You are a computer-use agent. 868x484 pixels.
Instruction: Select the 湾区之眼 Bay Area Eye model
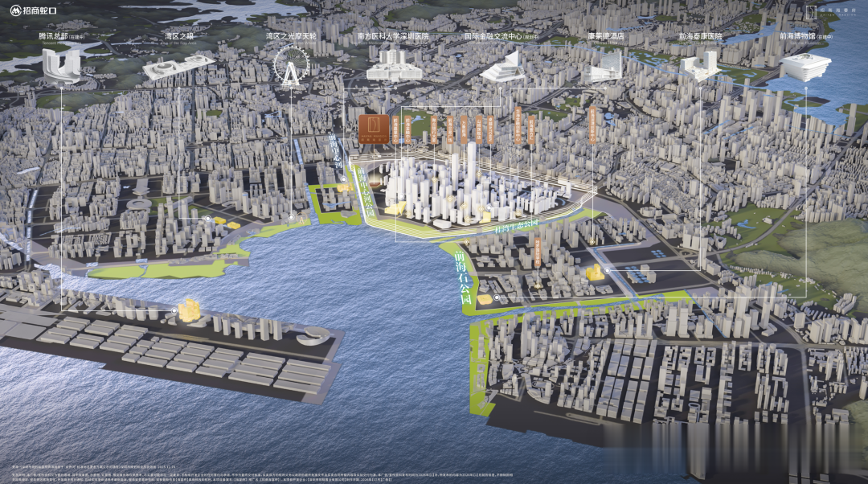click(x=178, y=67)
